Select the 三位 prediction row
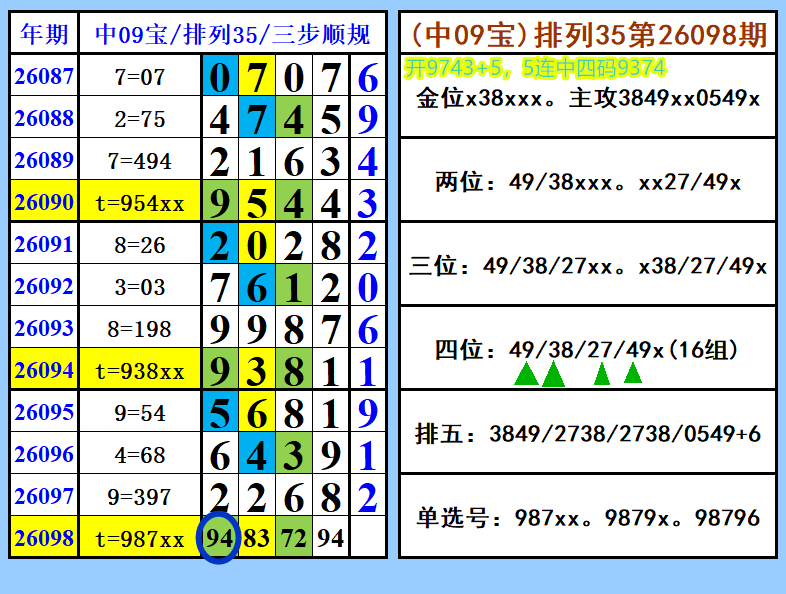This screenshot has width=786, height=594. [x=588, y=266]
